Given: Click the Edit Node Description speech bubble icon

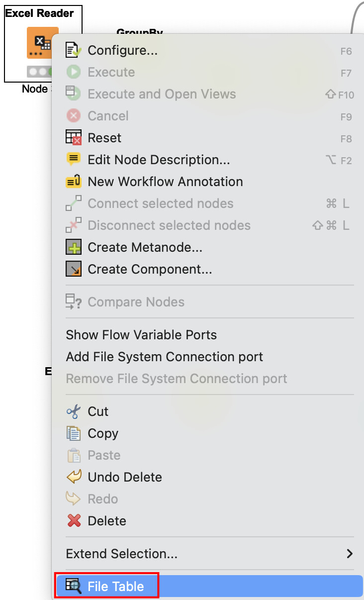Looking at the screenshot, I should coord(73,160).
